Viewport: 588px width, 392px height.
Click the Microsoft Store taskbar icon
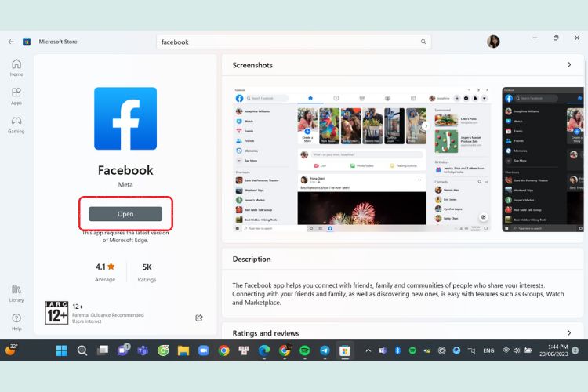click(x=345, y=350)
